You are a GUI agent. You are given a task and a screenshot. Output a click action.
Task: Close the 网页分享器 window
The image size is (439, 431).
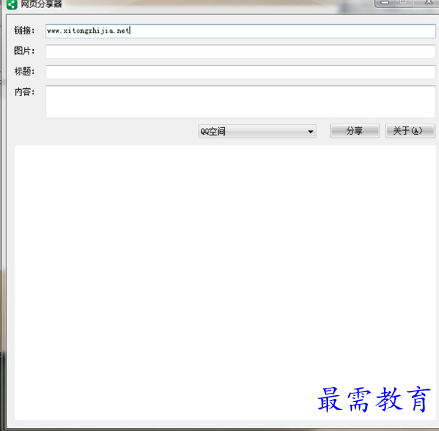tap(427, 3)
